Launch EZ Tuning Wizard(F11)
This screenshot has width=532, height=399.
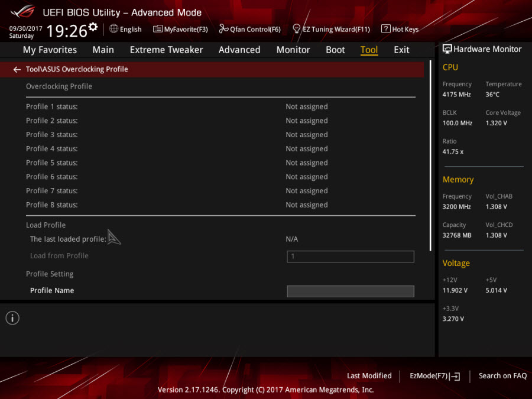click(336, 29)
